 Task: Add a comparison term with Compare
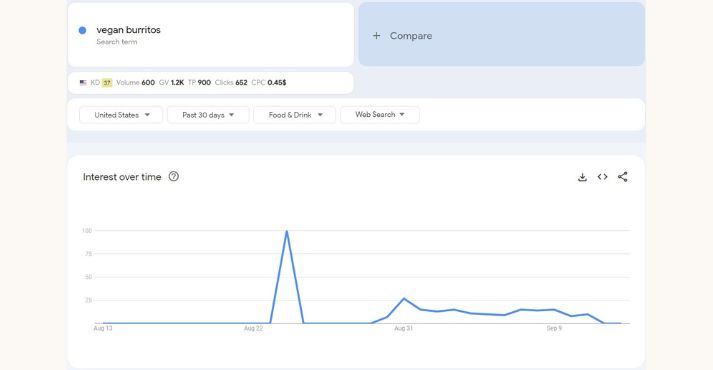tap(502, 35)
